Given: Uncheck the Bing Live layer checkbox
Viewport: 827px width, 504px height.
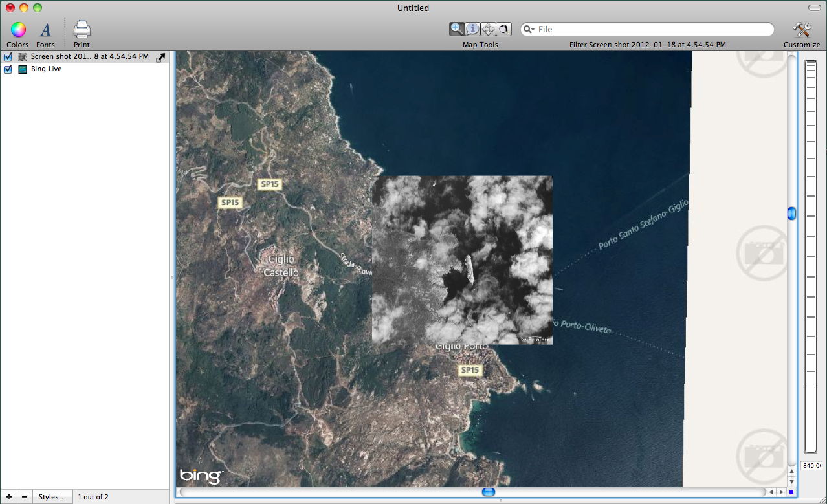Looking at the screenshot, I should point(8,69).
